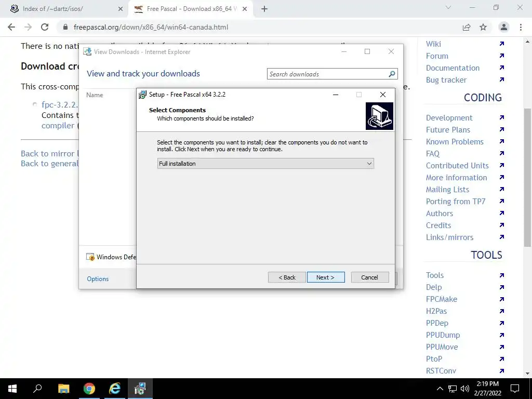Show hidden system tray icons
Screen dimensions: 532x399
tap(440, 389)
